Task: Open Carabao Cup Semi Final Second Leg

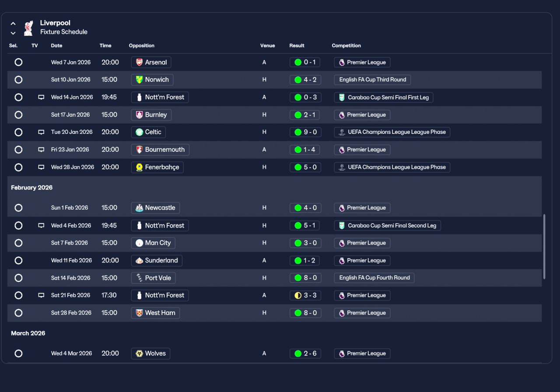Action: pyautogui.click(x=388, y=226)
